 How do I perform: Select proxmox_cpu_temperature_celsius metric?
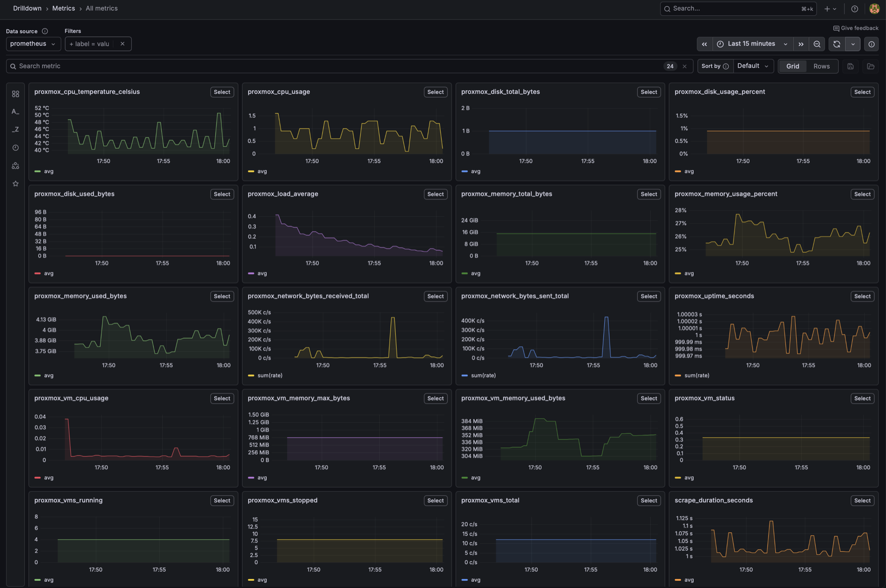tap(222, 92)
